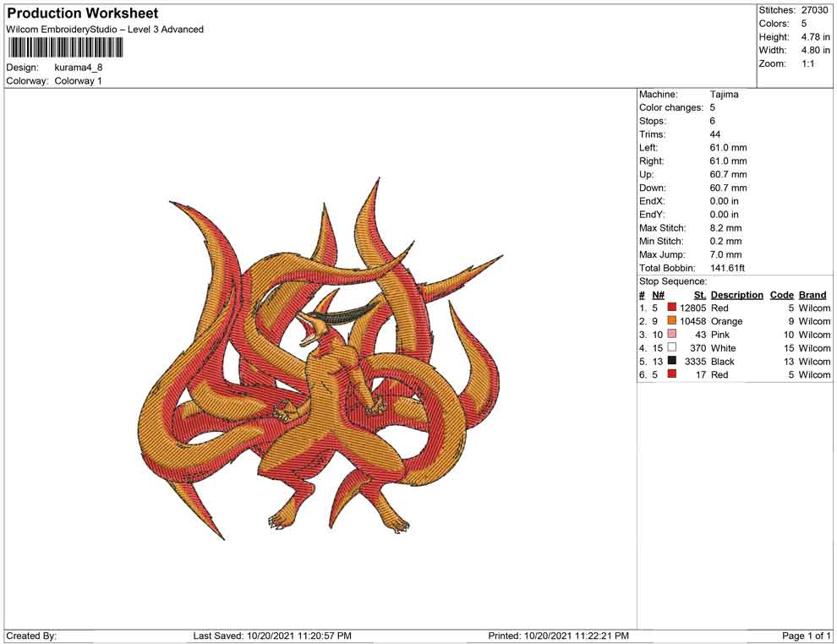This screenshot has width=837, height=644.
Task: Click the 'Up:' value '60.7 mm'
Action: 728,174
